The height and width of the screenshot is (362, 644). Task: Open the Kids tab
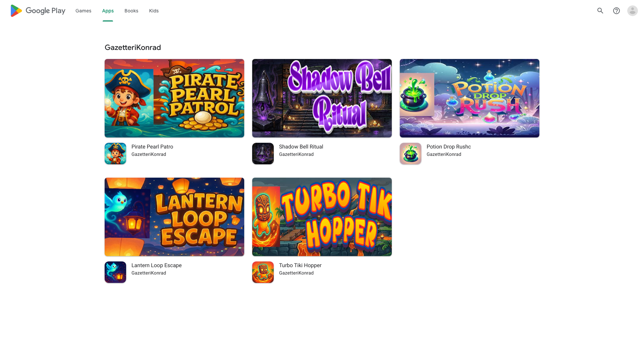click(154, 11)
